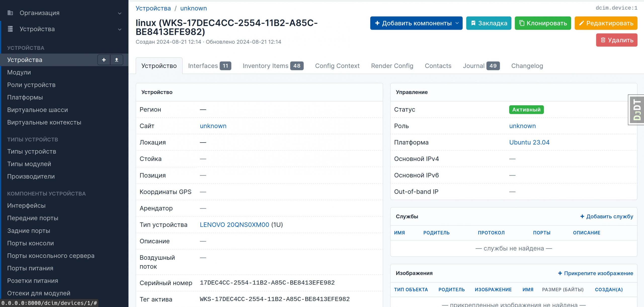Screen dimensions: 644x307
Task: Open device type LENOVO 20QNS0XM00
Action: [x=234, y=225]
